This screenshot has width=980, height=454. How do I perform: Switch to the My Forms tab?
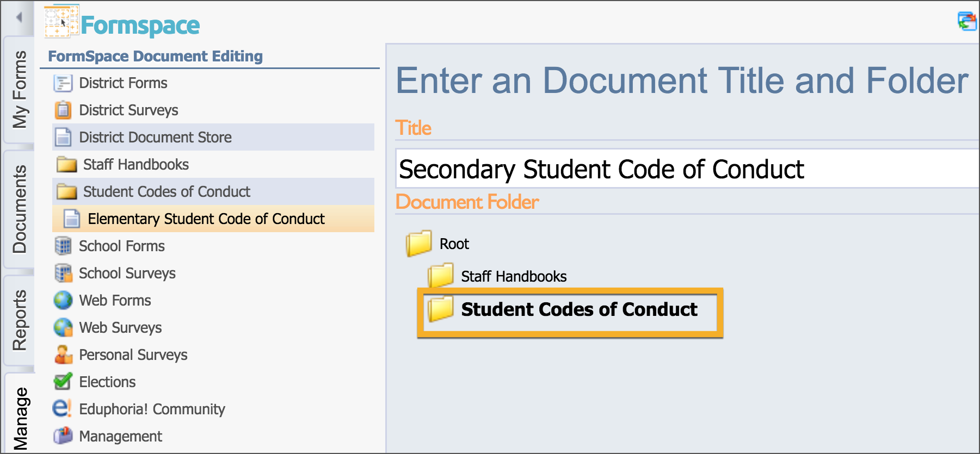coord(20,90)
